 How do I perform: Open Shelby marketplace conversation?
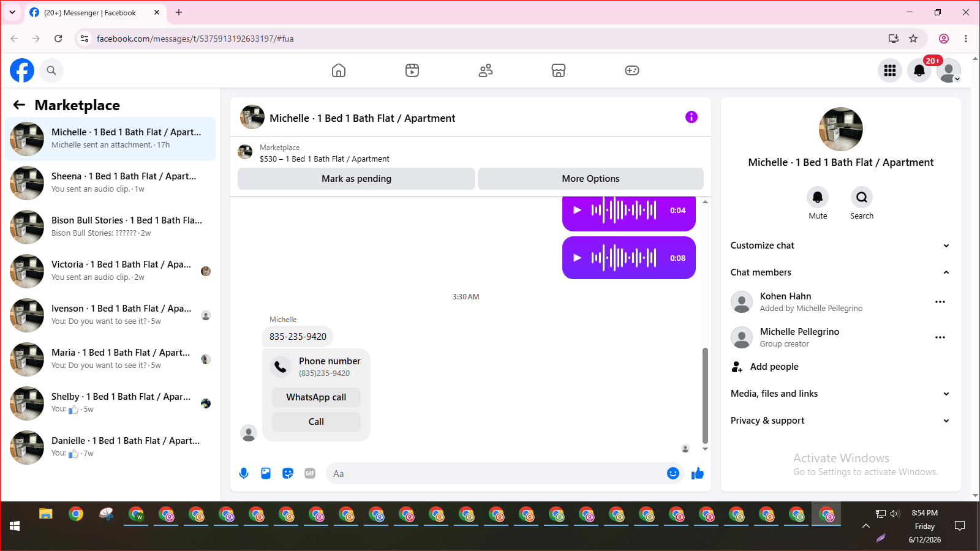point(110,403)
